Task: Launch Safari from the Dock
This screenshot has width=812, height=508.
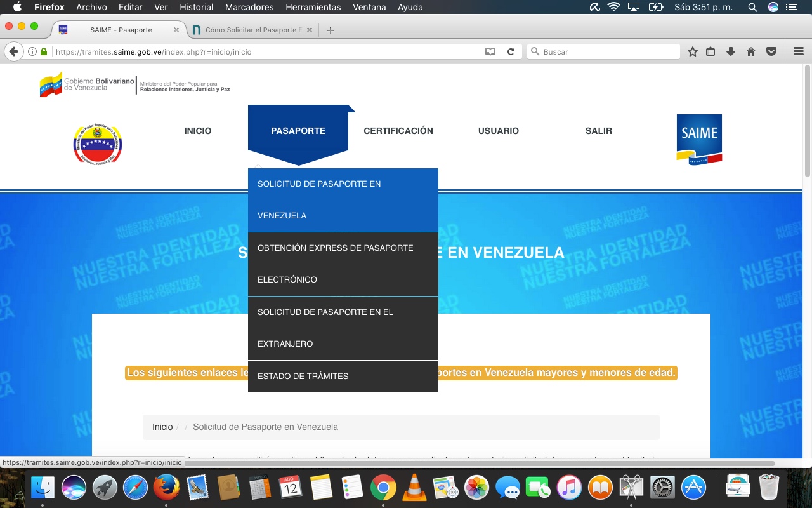Action: (x=136, y=487)
